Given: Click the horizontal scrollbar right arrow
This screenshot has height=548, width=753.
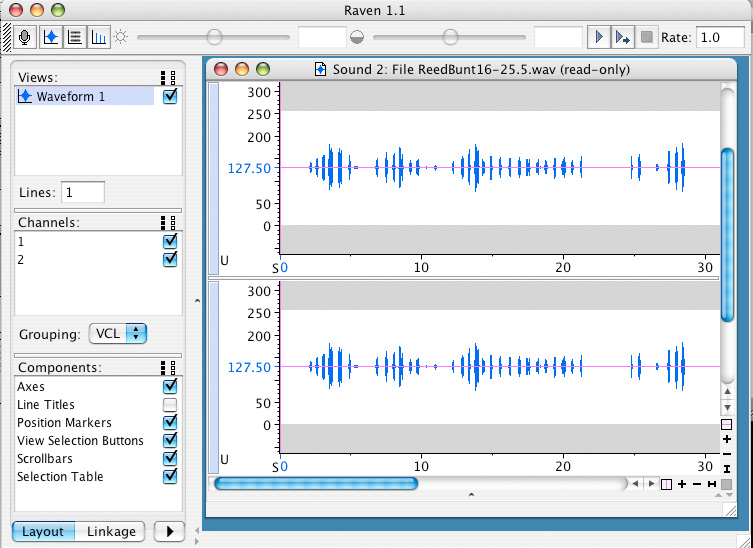Looking at the screenshot, I should click(651, 484).
